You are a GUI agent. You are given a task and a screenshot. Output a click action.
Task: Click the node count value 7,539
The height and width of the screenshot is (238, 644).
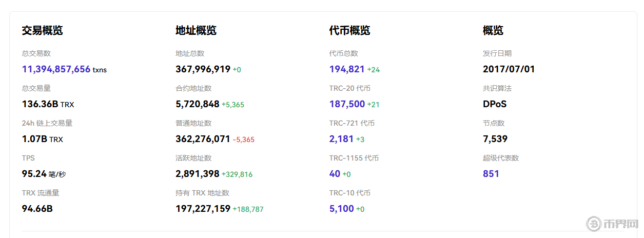pos(495,139)
